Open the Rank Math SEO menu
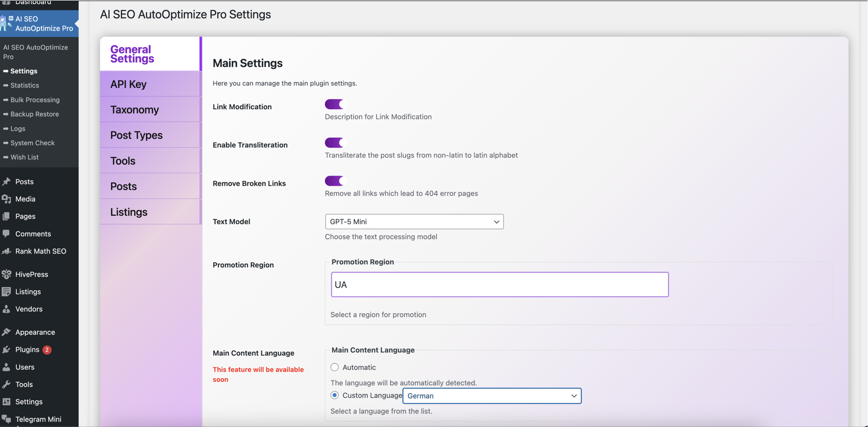 tap(41, 251)
